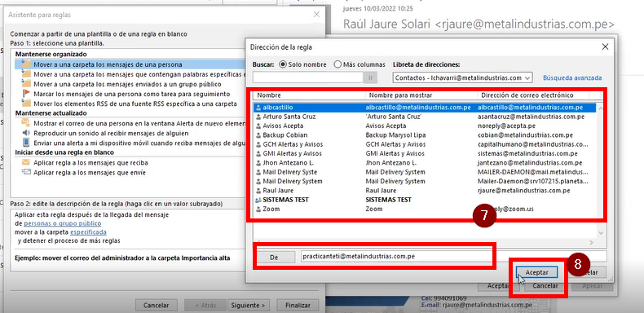Click folder icon of first 'Mover a una carpeta' template
Image resolution: width=644 pixels, height=313 pixels.
(26, 64)
